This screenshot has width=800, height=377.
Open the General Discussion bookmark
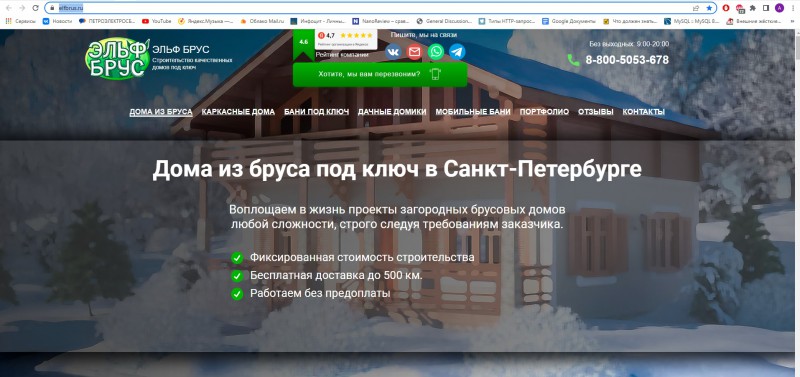[444, 21]
